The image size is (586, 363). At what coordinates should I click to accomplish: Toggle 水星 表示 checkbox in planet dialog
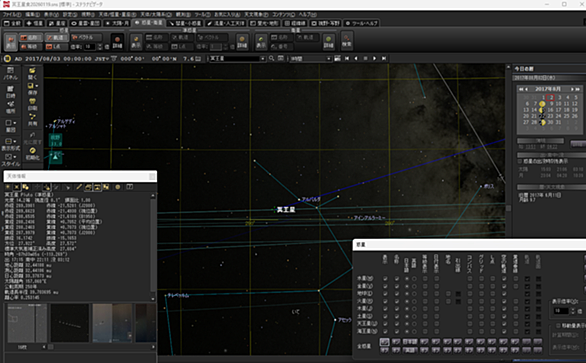point(385,279)
